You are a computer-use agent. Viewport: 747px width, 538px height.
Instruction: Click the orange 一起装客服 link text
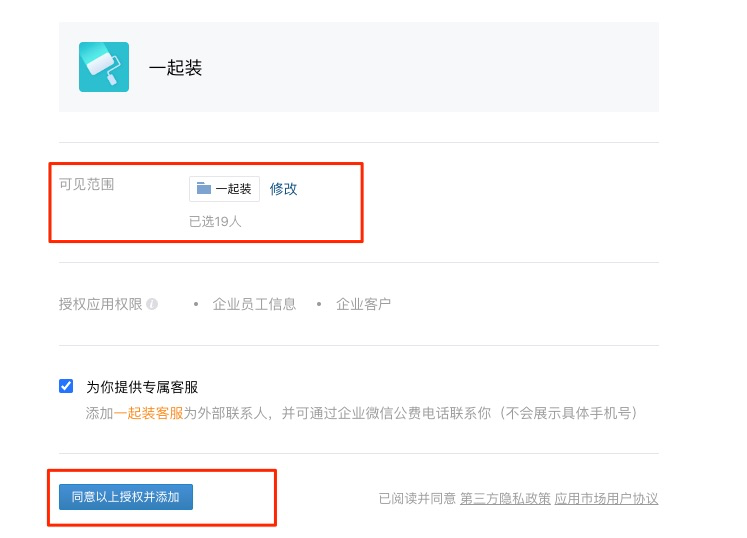pyautogui.click(x=149, y=413)
